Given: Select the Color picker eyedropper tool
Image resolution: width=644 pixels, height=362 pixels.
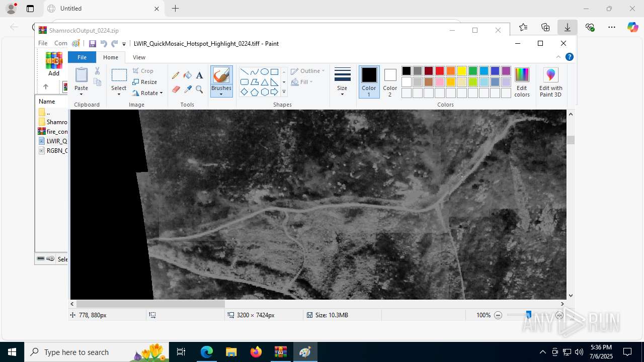Looking at the screenshot, I should coord(188,89).
